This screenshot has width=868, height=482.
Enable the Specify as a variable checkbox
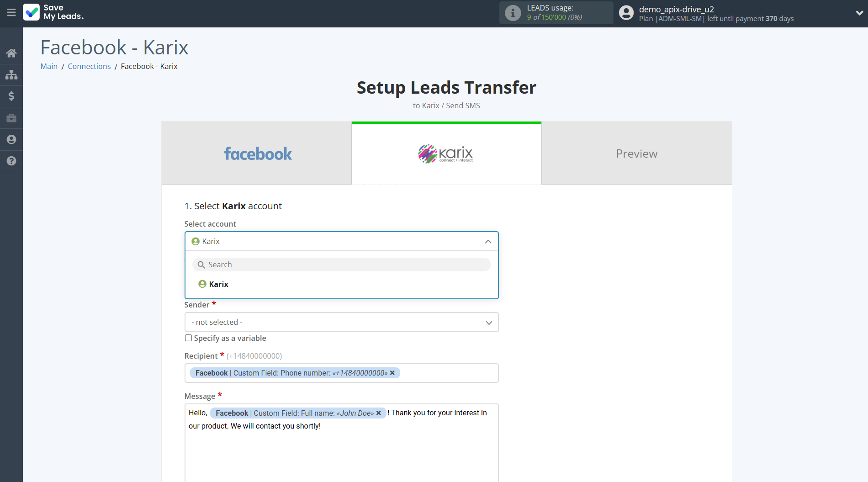point(188,338)
